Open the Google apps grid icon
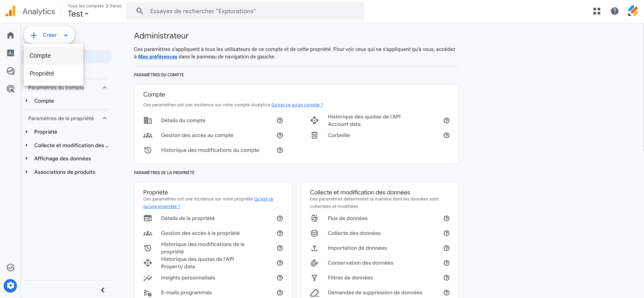Viewport: 644px width, 298px height. [597, 11]
